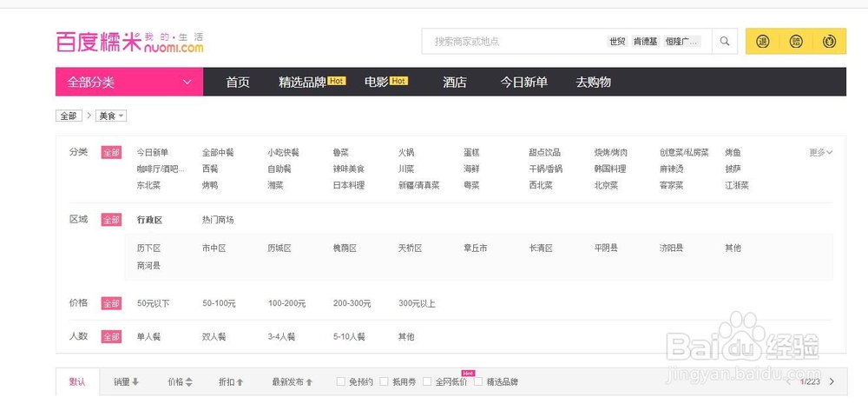Sort by 价格 up-down arrows
Screen dimensions: 868x404
pos(180,381)
